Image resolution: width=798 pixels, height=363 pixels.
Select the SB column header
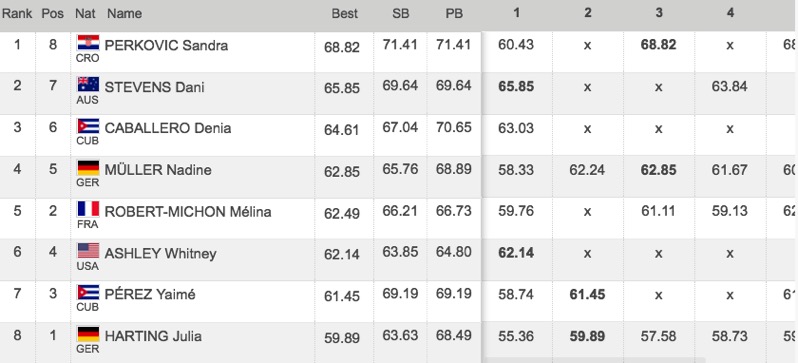tap(401, 14)
